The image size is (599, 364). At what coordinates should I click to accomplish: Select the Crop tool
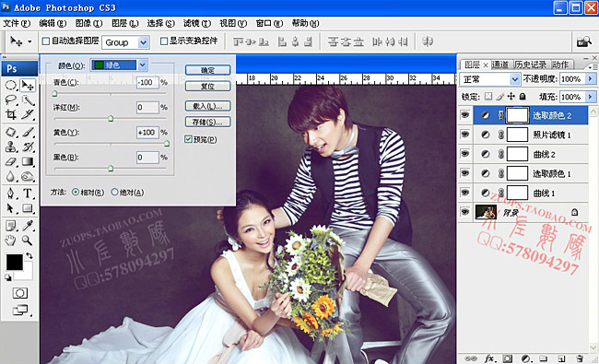11,114
